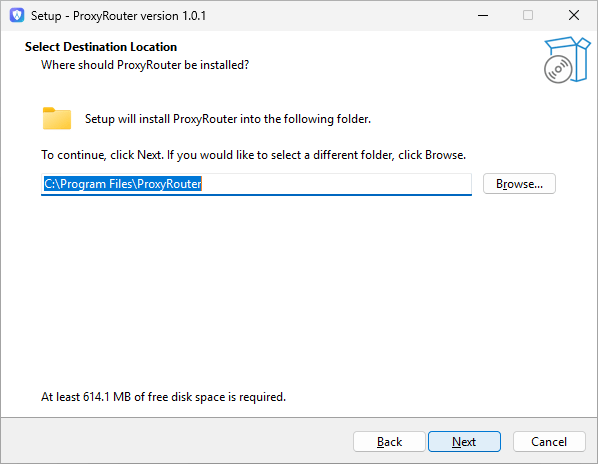This screenshot has height=464, width=598.
Task: Click the empty gray footer beside Back button
Action: pyautogui.click(x=175, y=441)
